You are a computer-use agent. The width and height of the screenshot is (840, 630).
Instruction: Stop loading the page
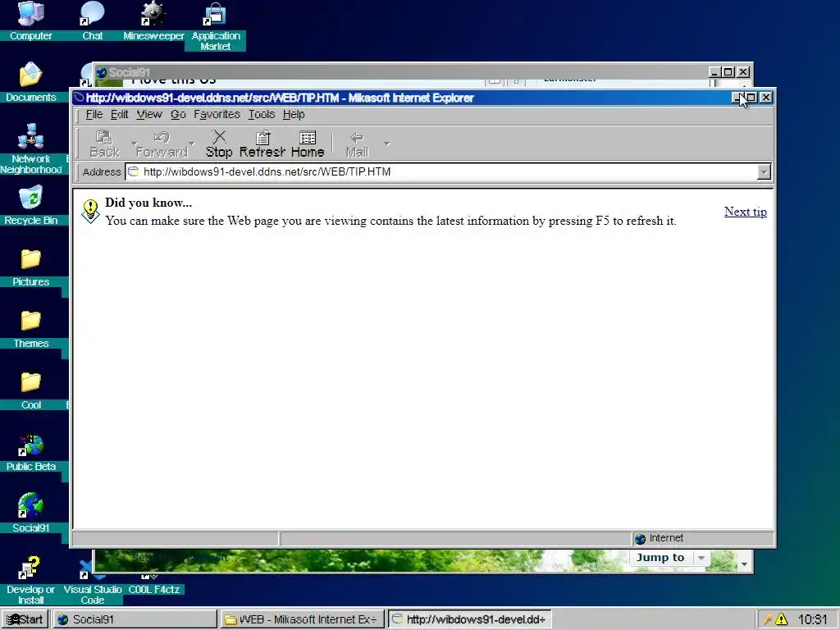click(x=219, y=144)
